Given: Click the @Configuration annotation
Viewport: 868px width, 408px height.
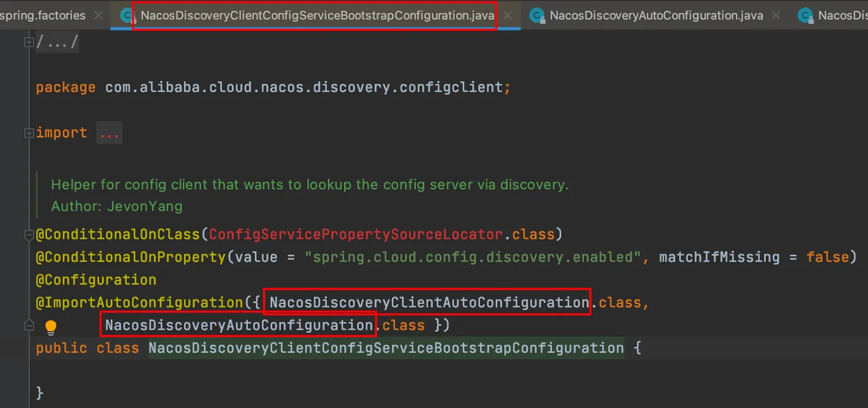Looking at the screenshot, I should pyautogui.click(x=96, y=280).
